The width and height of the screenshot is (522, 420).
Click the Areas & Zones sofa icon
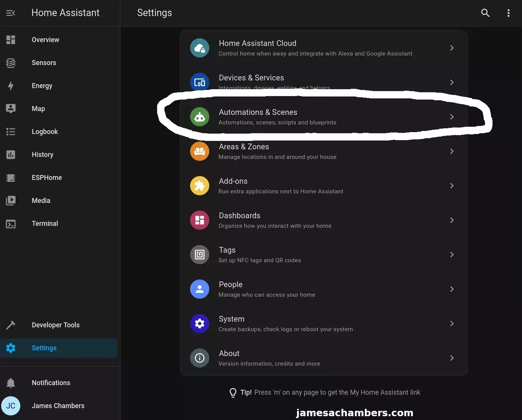[199, 151]
